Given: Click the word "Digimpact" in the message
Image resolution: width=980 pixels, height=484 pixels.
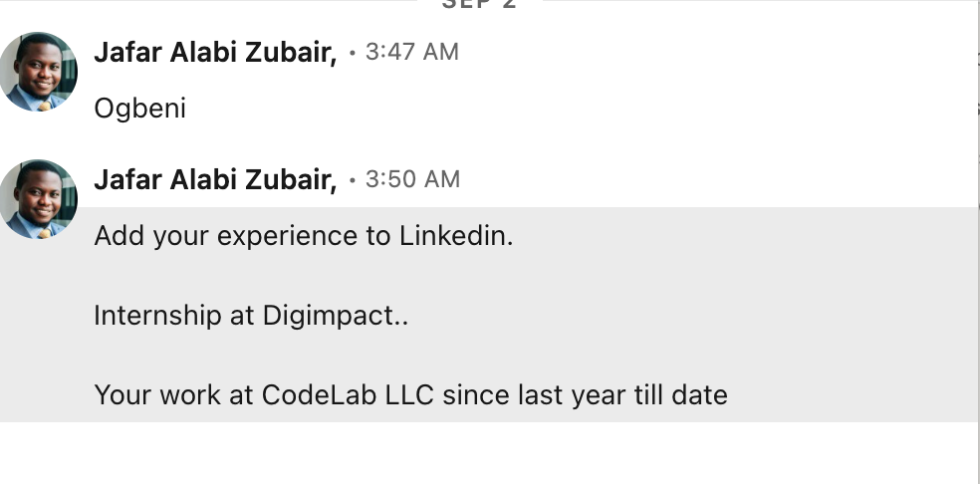Looking at the screenshot, I should (x=329, y=317).
